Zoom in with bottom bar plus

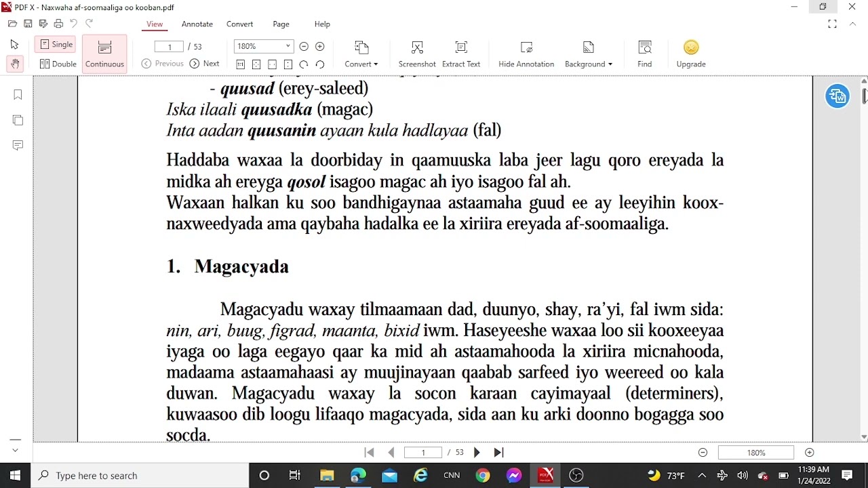click(x=809, y=452)
